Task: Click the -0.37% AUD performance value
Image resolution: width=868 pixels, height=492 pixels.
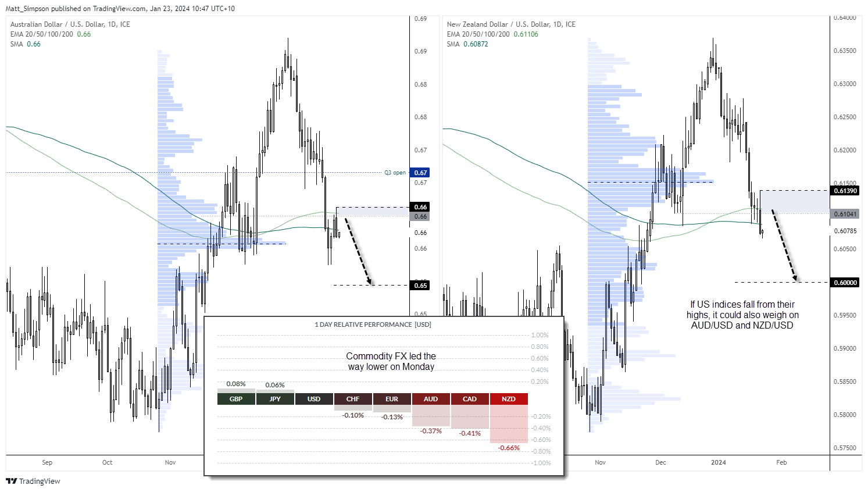Action: [x=431, y=431]
